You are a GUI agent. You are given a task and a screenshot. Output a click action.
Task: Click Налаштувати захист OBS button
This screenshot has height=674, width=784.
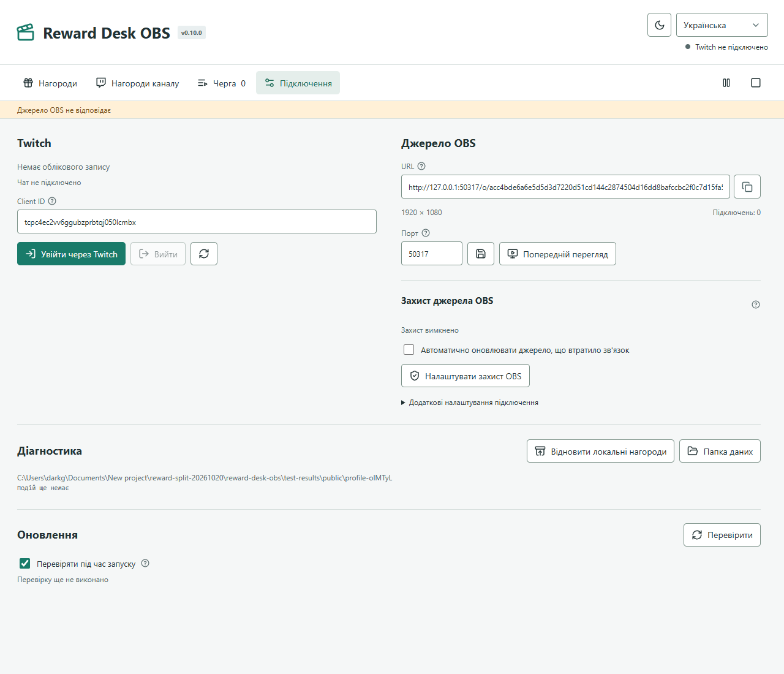tap(466, 376)
